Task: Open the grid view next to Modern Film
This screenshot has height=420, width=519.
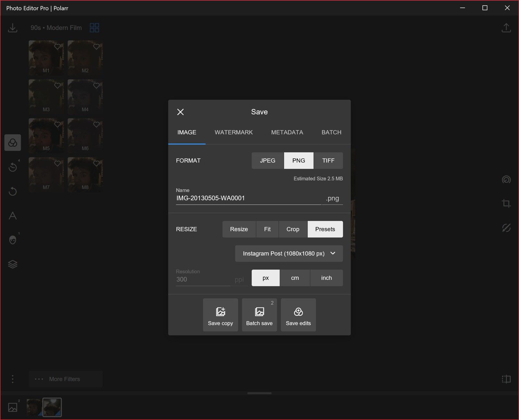Action: pos(94,28)
